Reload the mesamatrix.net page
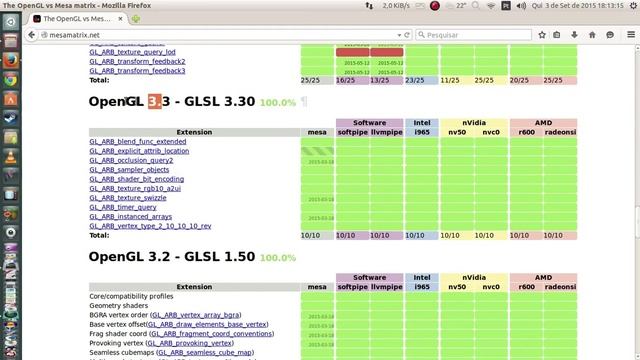 pyautogui.click(x=407, y=35)
